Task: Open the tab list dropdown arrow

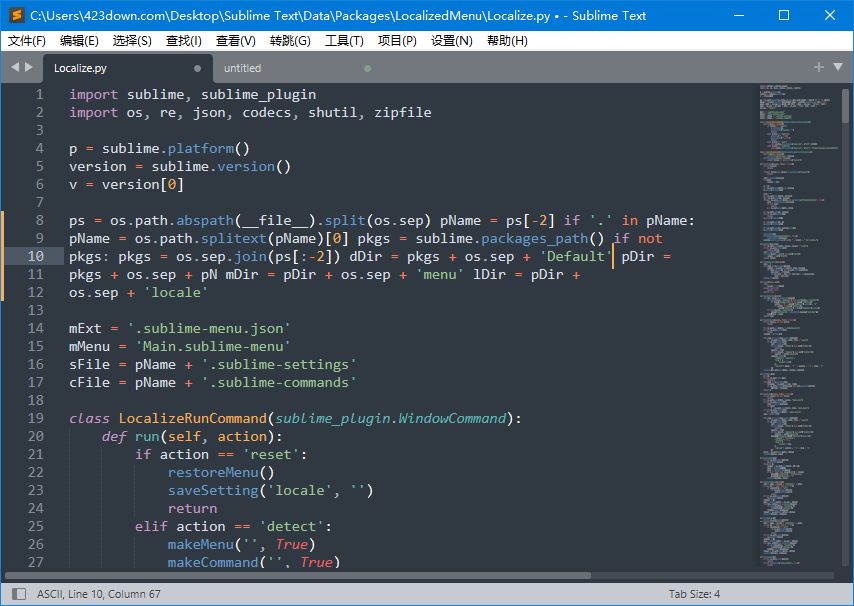Action: tap(838, 67)
